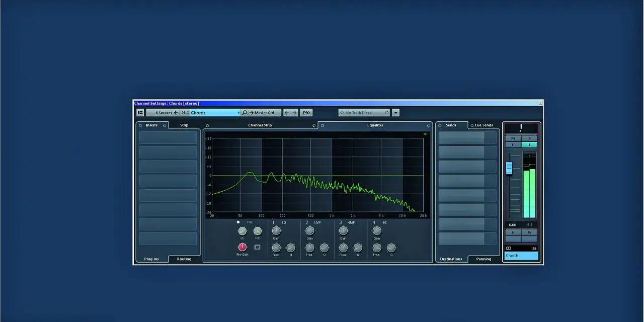Click band 2 LMF Freq knob
This screenshot has height=322, width=644.
(310, 248)
